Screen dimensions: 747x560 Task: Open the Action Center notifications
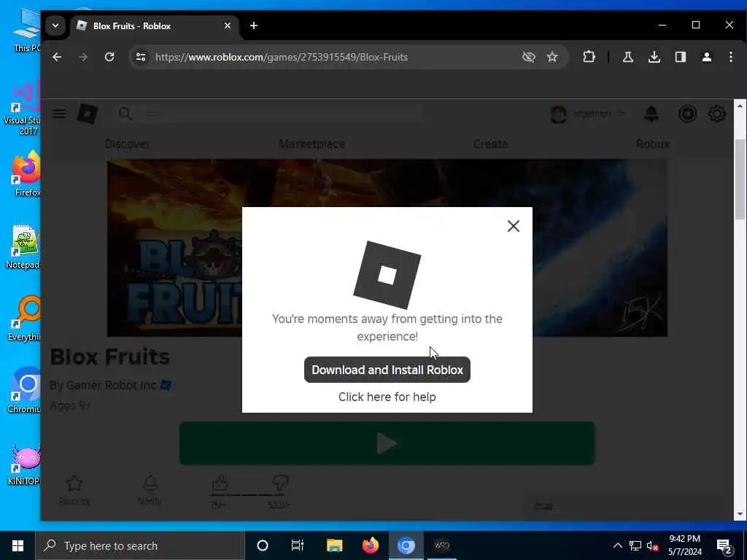coord(724,546)
